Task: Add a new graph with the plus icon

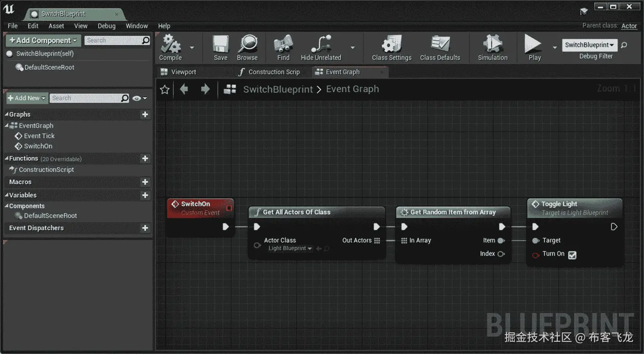Action: click(x=145, y=114)
